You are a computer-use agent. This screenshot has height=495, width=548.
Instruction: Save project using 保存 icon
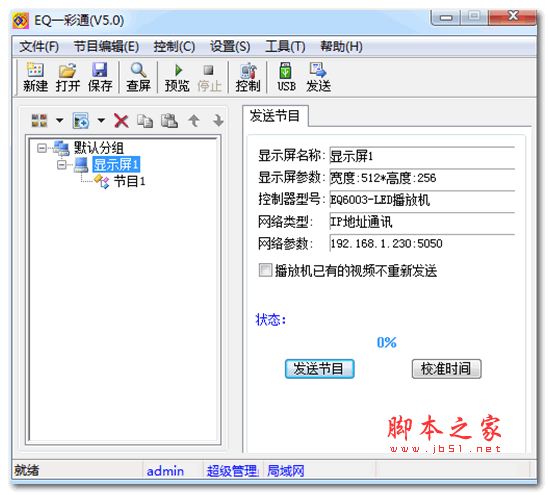click(100, 77)
